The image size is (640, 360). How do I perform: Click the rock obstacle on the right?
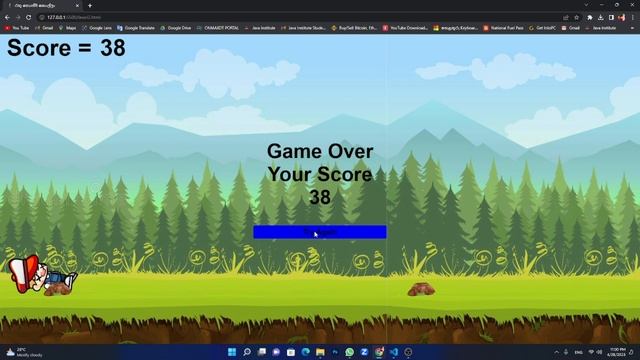421,289
